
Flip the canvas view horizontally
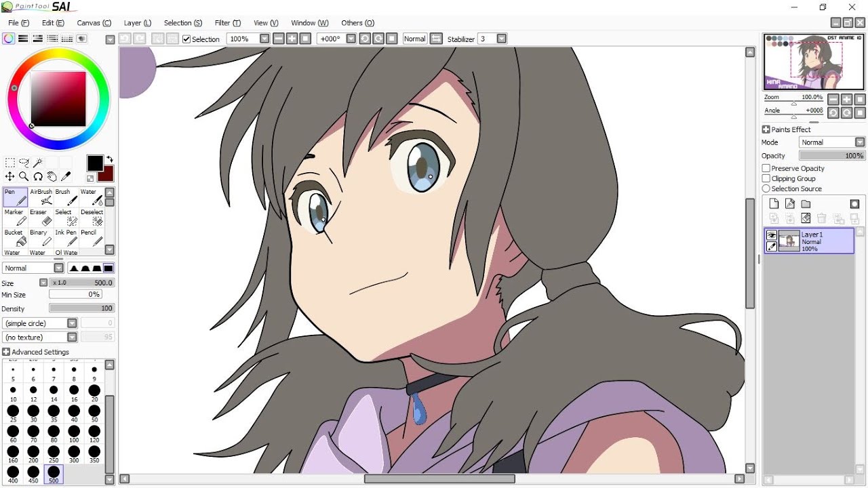click(436, 39)
